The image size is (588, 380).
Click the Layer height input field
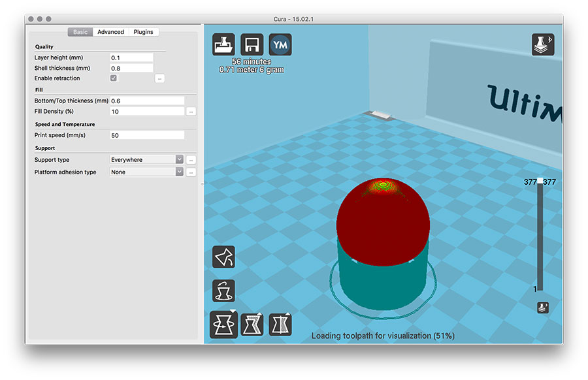[x=131, y=57]
